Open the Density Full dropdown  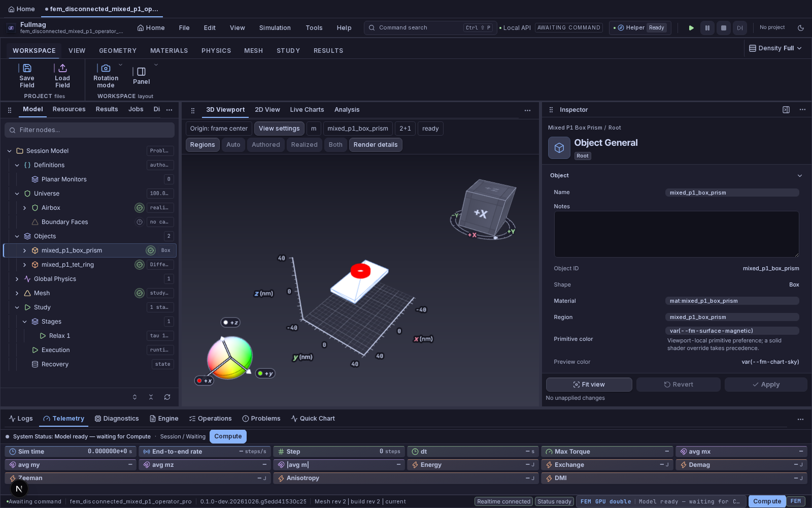click(x=775, y=48)
